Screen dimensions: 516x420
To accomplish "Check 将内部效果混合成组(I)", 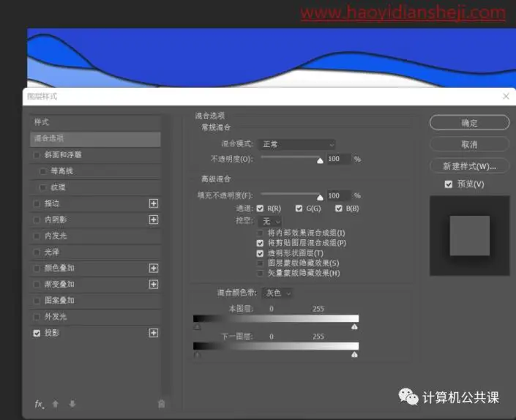I will click(260, 233).
